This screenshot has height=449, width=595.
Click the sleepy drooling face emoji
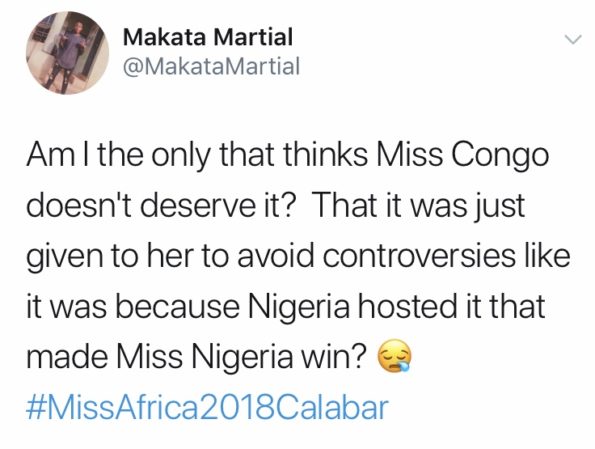(394, 356)
